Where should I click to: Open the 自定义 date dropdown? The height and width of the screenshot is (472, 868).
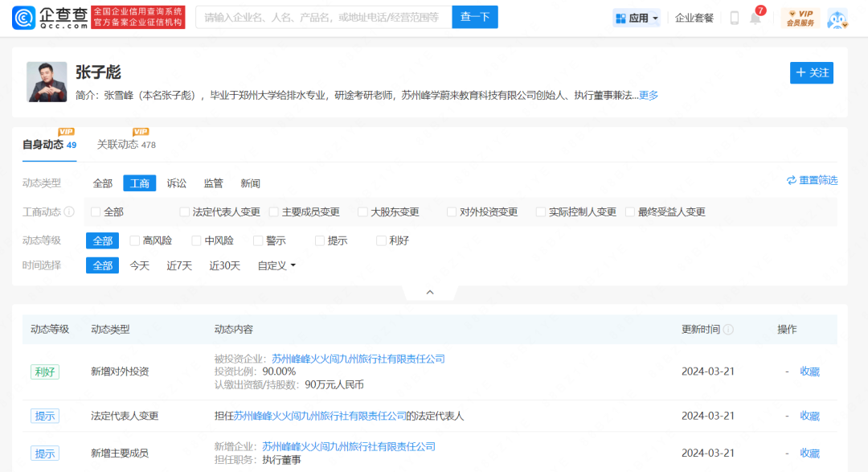pyautogui.click(x=277, y=265)
